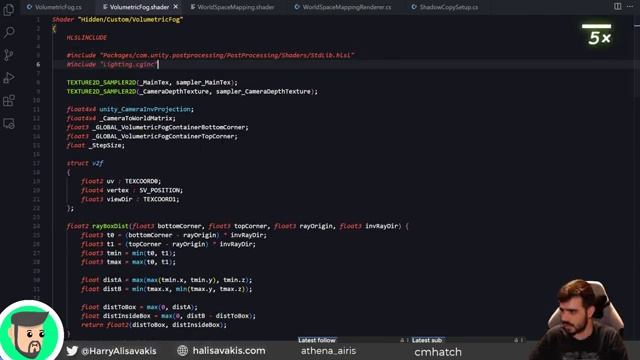Screen dimensions: 640x360
Task: Click the float3 t0 assignment line
Action: coord(174,235)
